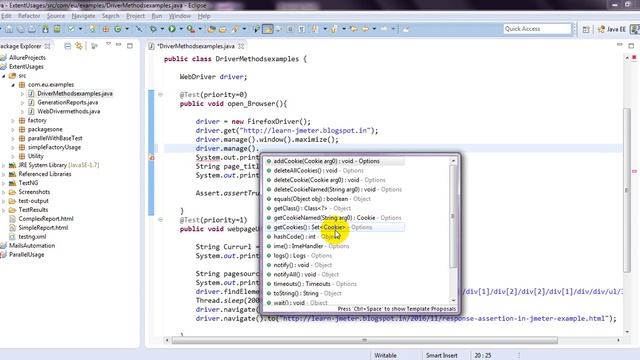Click the Run button in the toolbar

[172, 29]
